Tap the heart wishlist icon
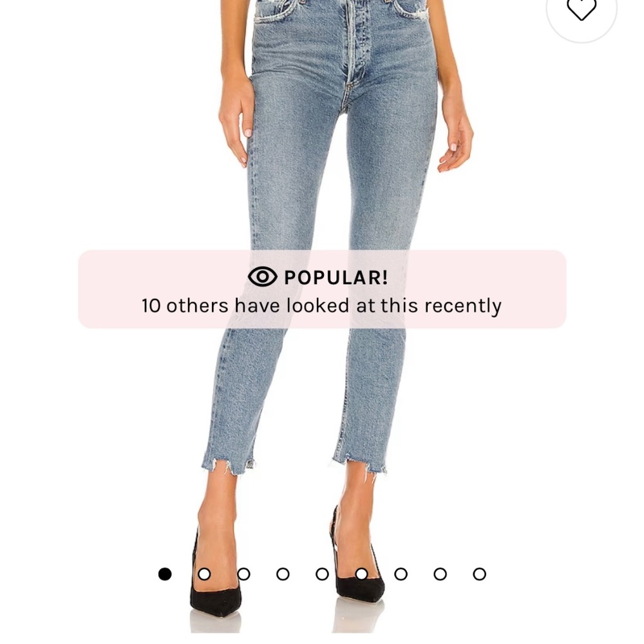The image size is (644, 644). tap(581, 8)
